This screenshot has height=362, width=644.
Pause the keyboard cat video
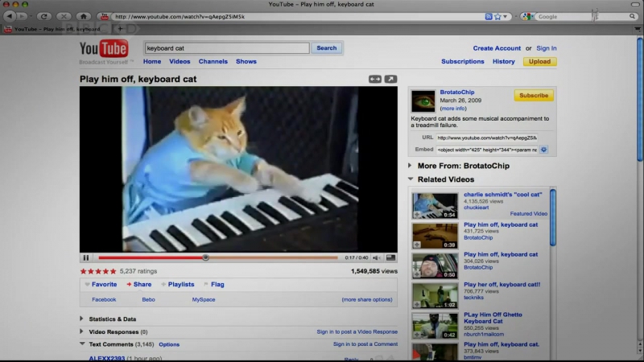point(86,257)
